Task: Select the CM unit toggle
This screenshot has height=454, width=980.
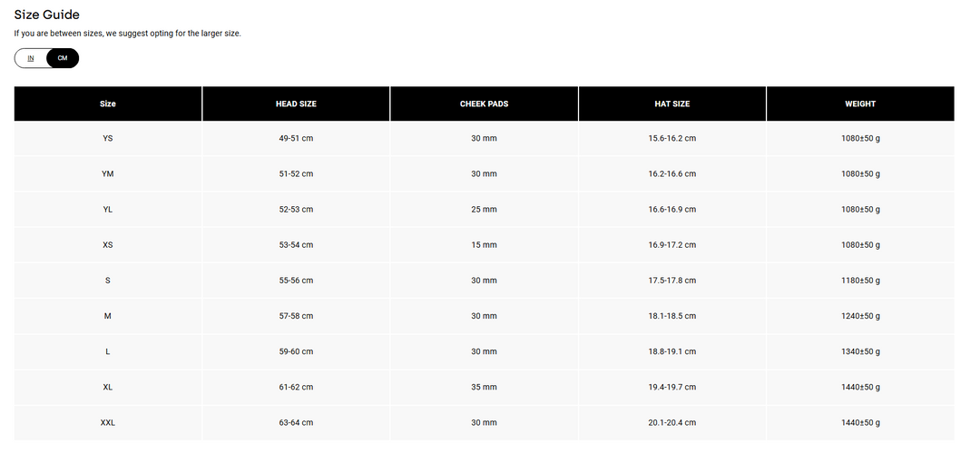Action: [63, 58]
